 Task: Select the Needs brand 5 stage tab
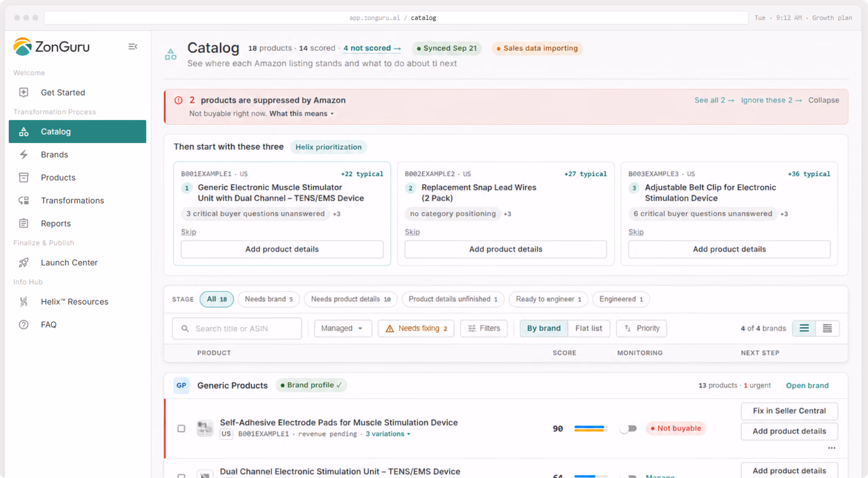tap(269, 299)
